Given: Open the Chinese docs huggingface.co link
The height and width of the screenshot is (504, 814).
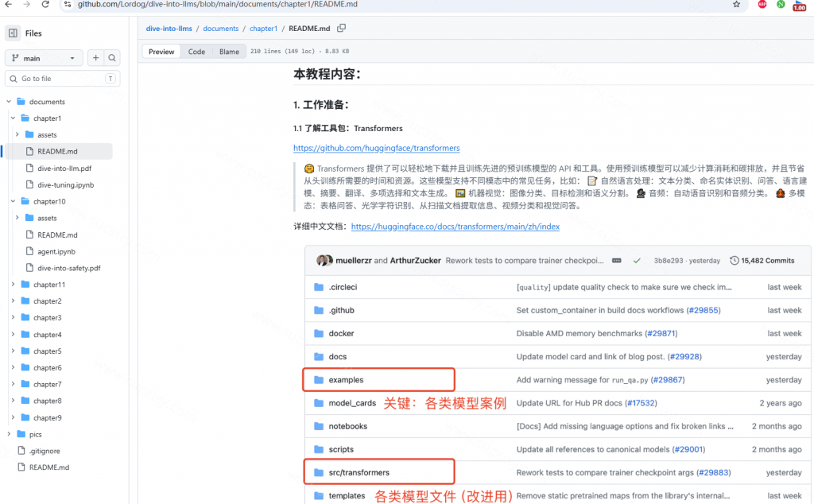Looking at the screenshot, I should click(455, 227).
